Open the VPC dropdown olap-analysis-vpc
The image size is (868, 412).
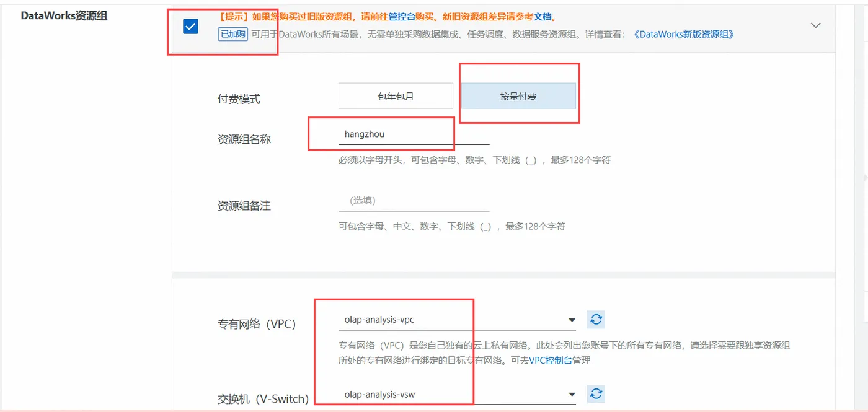click(x=458, y=320)
